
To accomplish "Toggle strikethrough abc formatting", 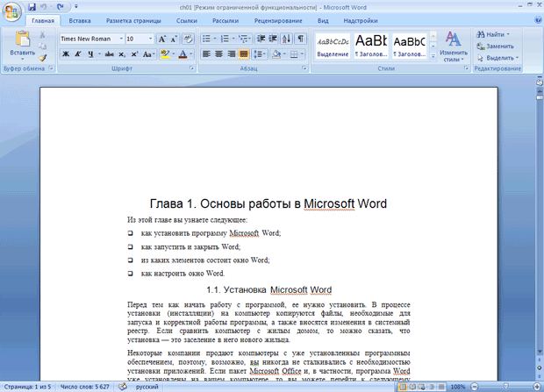I will [x=110, y=54].
